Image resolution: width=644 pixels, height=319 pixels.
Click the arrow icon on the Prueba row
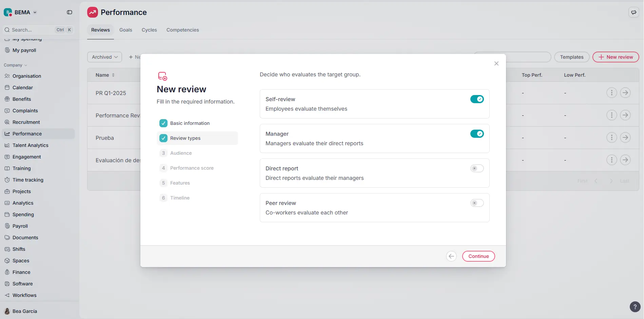(626, 137)
